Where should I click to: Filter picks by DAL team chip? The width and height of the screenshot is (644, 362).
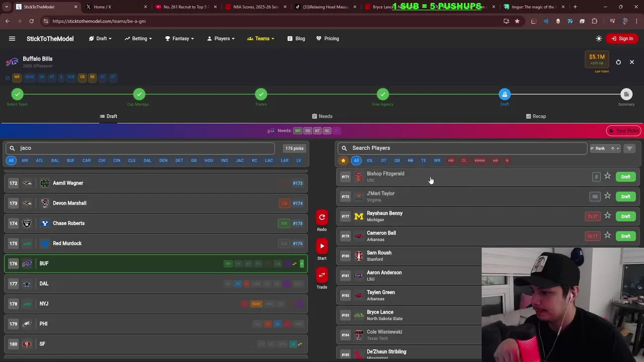147,160
